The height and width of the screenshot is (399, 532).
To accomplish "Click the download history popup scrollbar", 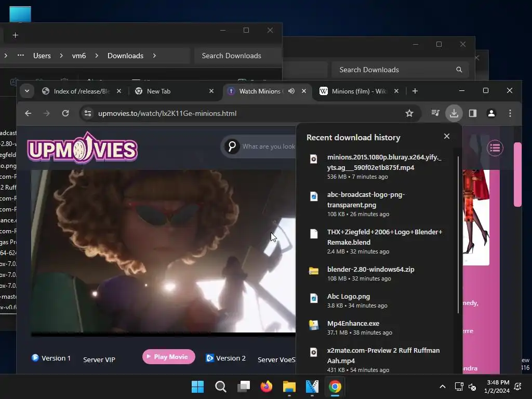I will [458, 235].
